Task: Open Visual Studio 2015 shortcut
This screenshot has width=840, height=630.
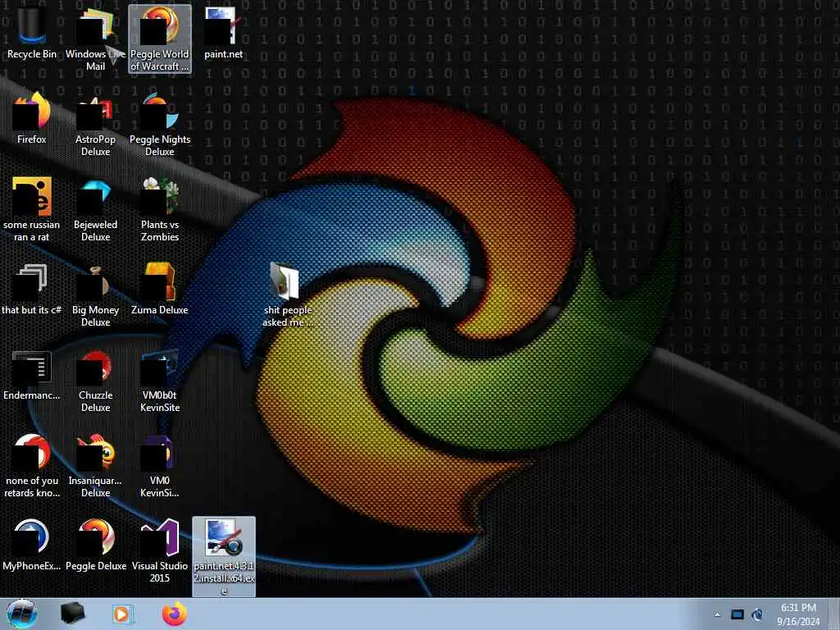Action: click(160, 550)
